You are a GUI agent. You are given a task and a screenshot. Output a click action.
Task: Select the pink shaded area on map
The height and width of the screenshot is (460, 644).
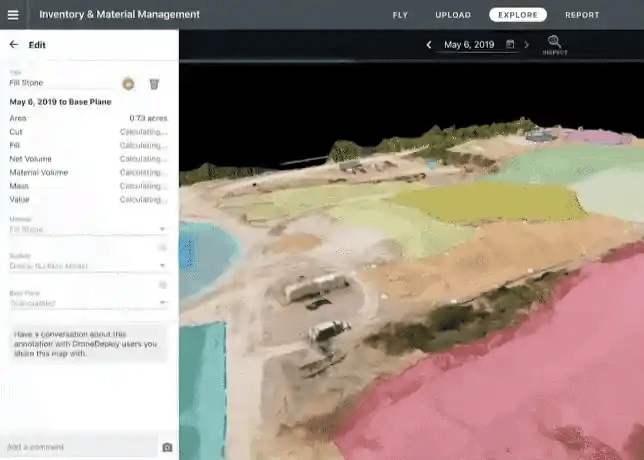[x=520, y=380]
